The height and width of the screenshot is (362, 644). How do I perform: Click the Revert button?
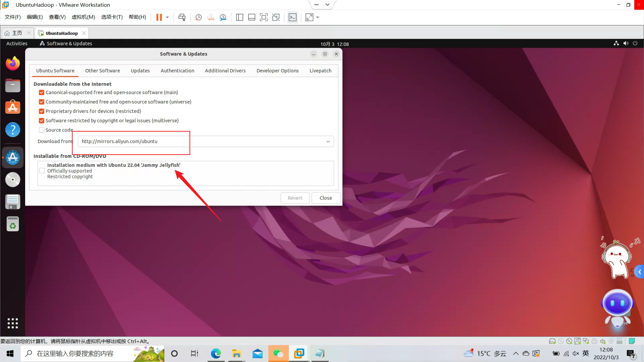pyautogui.click(x=295, y=198)
